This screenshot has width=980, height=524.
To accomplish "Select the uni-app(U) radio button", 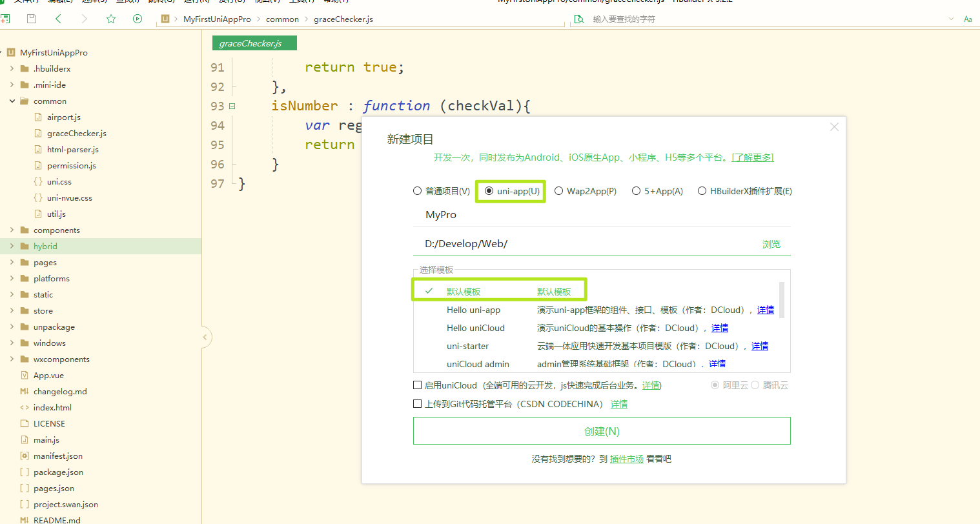I will pyautogui.click(x=489, y=191).
